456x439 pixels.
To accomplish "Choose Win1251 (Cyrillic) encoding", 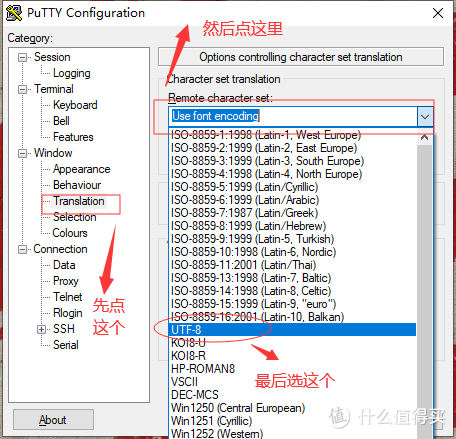I will tap(293, 421).
